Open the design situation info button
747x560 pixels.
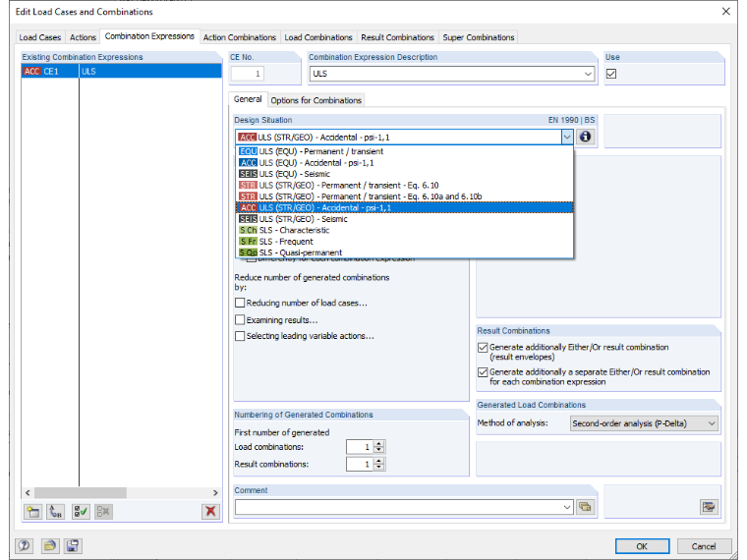coord(586,138)
